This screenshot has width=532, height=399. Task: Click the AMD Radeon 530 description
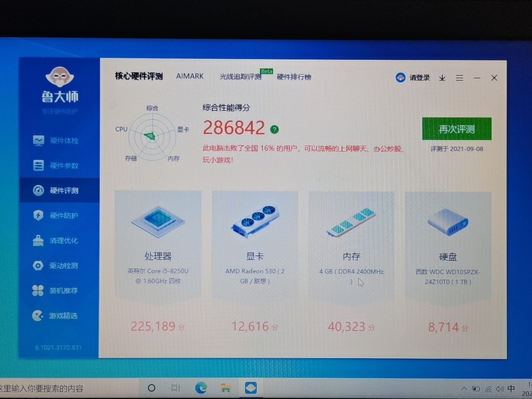(x=255, y=276)
